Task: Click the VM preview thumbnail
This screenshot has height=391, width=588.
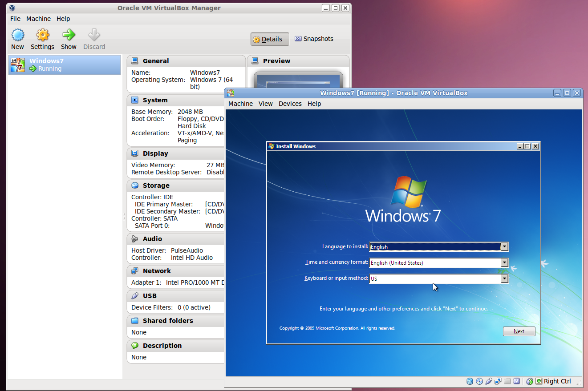Action: pyautogui.click(x=298, y=81)
